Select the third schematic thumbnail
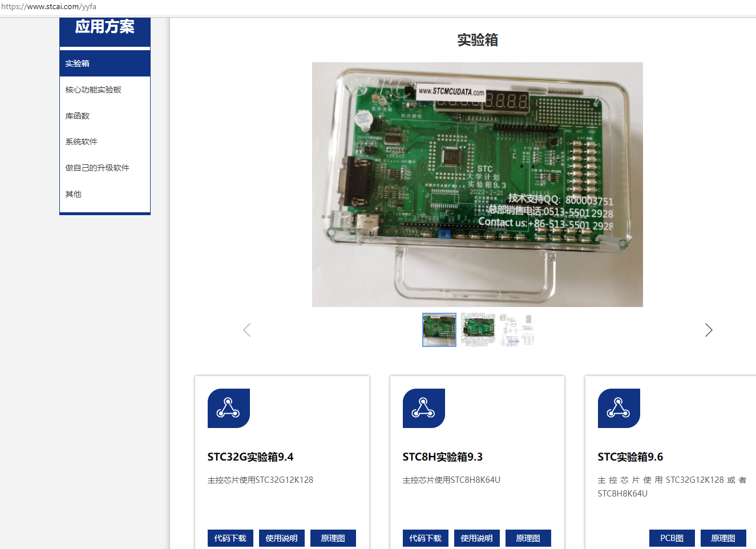The height and width of the screenshot is (549, 756). click(517, 330)
